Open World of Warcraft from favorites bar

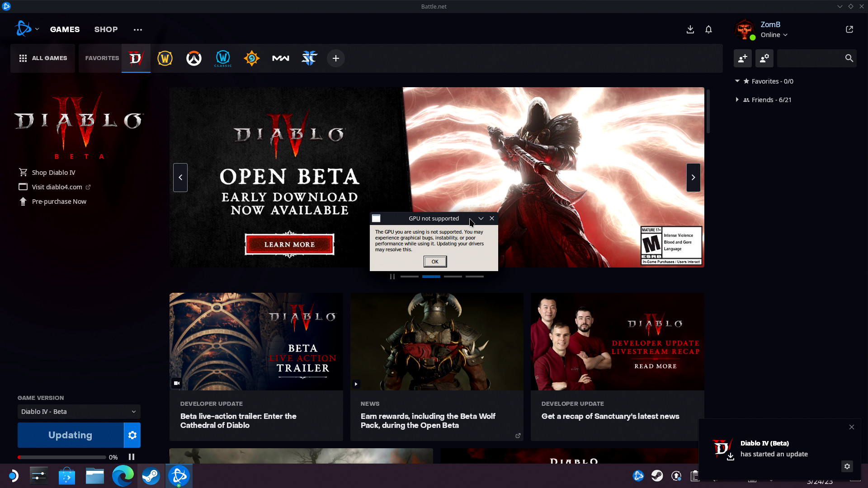pos(165,58)
